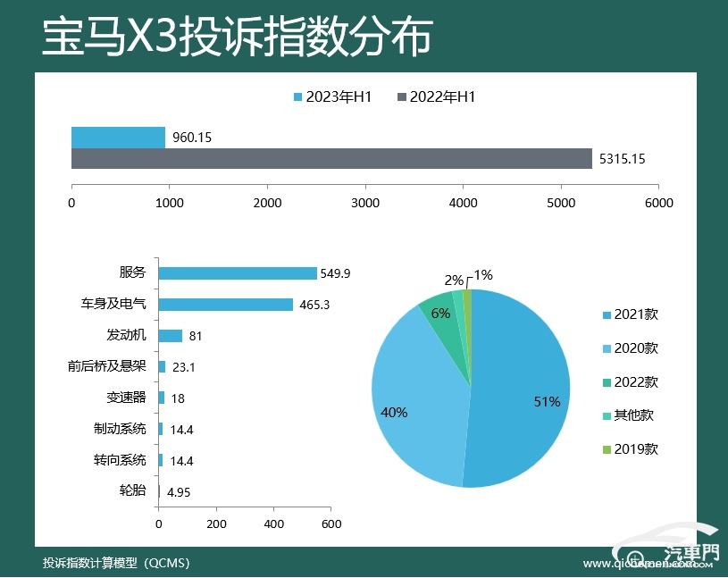This screenshot has height=578, width=728.
Task: Click the 2019款 legend swatch
Action: 607,449
